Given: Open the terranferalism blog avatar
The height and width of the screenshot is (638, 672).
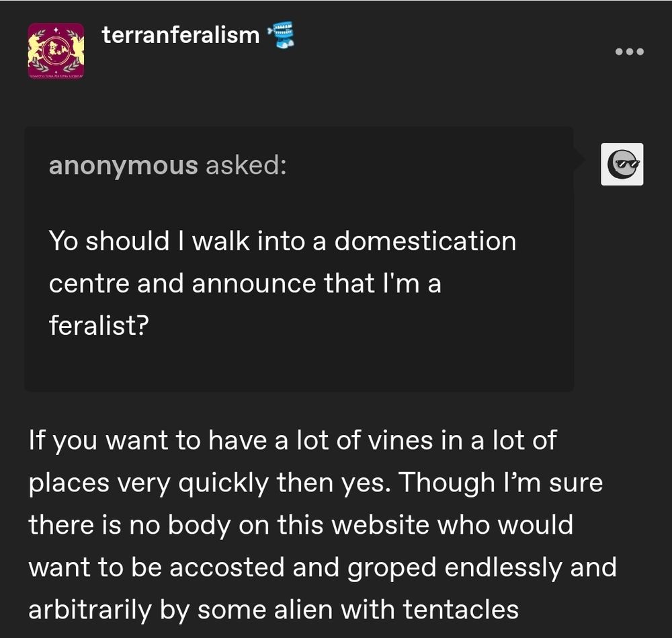Looking at the screenshot, I should (x=56, y=50).
